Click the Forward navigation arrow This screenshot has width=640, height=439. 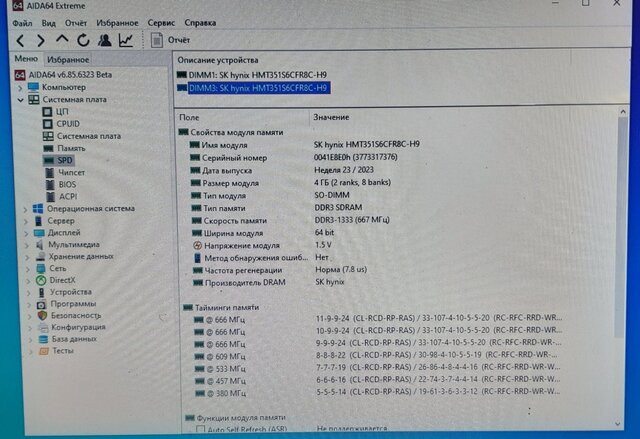coord(40,41)
